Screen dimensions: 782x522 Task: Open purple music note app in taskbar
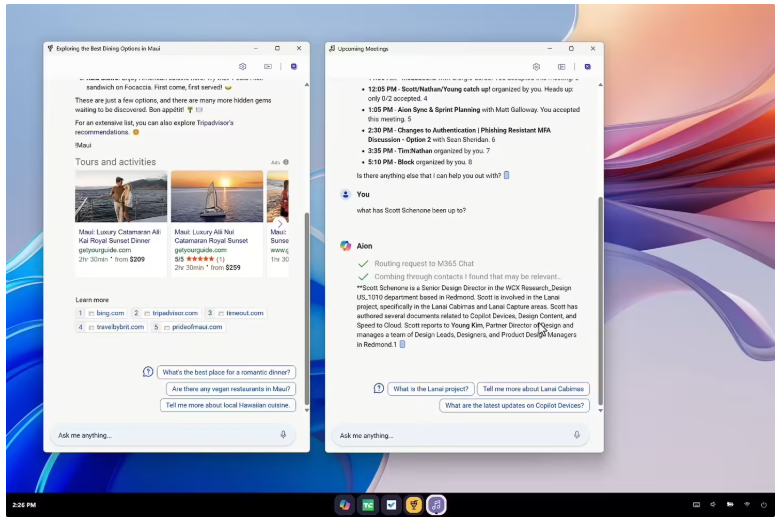tap(436, 505)
